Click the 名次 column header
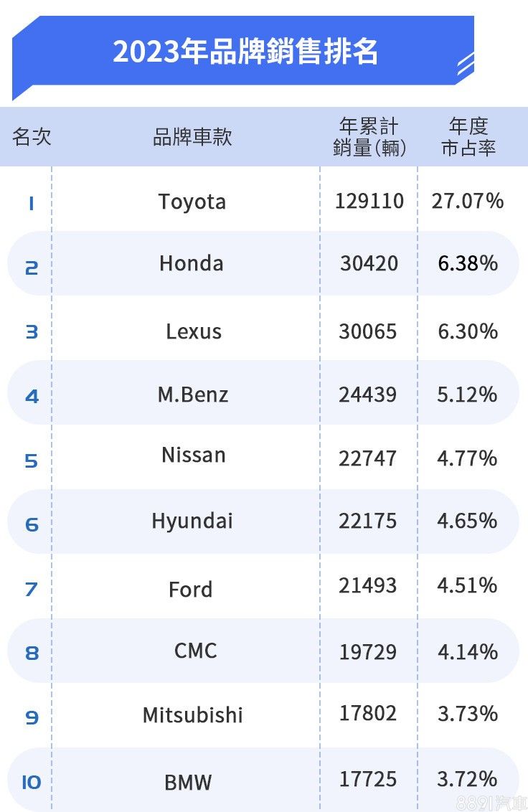The image size is (528, 812). pyautogui.click(x=32, y=137)
